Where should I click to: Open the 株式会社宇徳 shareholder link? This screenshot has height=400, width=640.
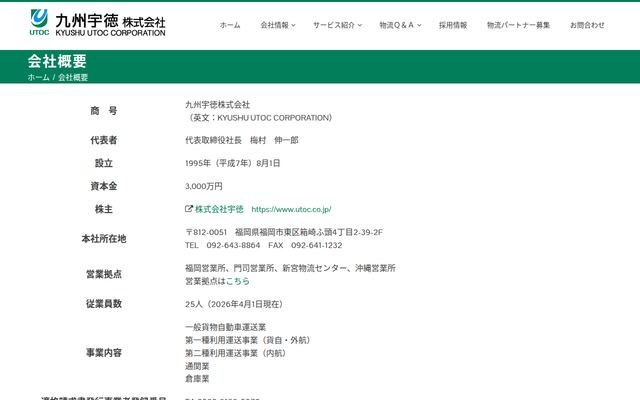pos(219,209)
